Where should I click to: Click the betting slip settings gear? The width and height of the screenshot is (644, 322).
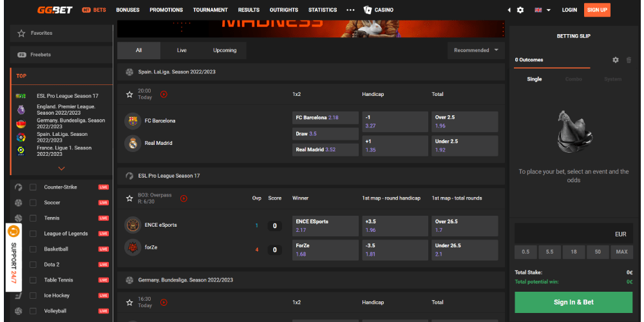click(615, 60)
